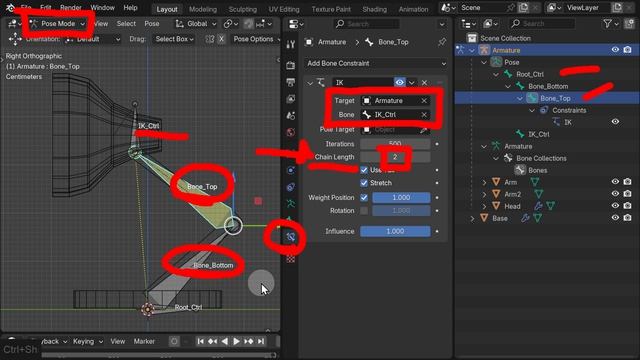Open the Scene properties tab
The height and width of the screenshot is (360, 640).
(291, 116)
